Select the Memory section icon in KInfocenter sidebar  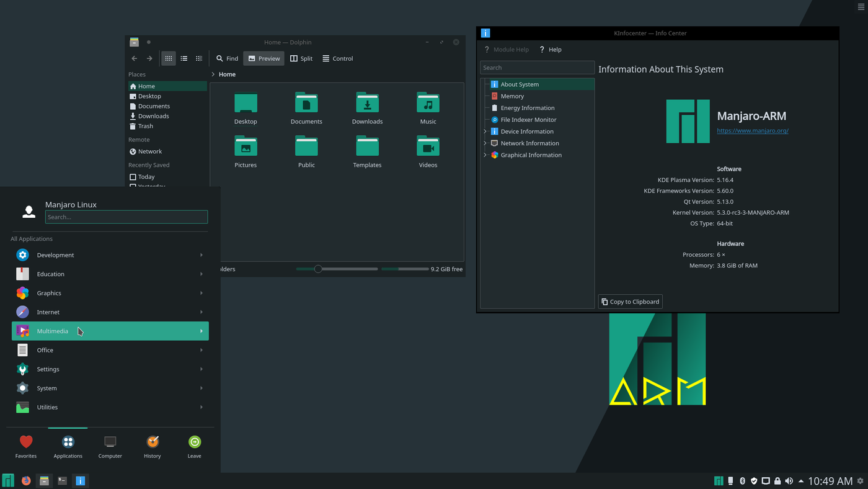[494, 96]
